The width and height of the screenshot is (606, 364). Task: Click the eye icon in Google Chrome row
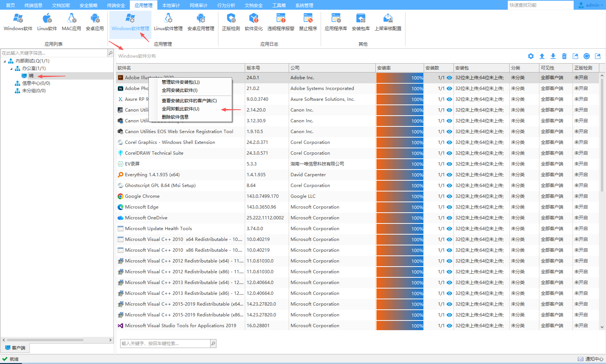[x=449, y=196]
